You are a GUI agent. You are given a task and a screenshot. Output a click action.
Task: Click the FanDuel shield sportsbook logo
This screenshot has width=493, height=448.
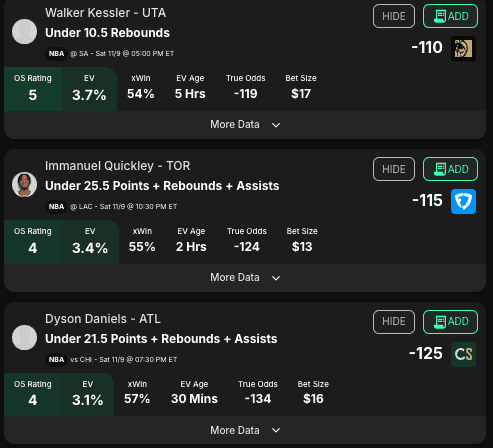[463, 201]
